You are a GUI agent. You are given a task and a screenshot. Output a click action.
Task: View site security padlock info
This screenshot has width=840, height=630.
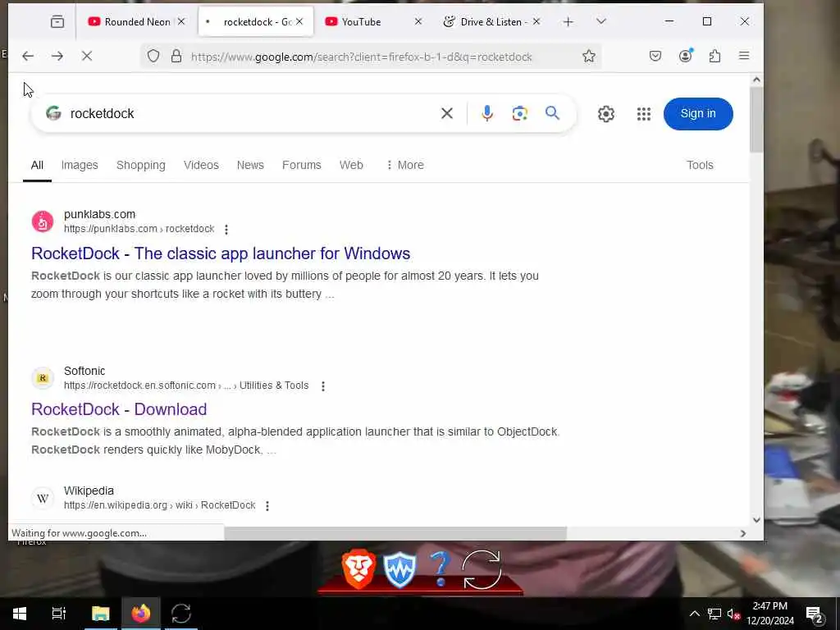176,57
